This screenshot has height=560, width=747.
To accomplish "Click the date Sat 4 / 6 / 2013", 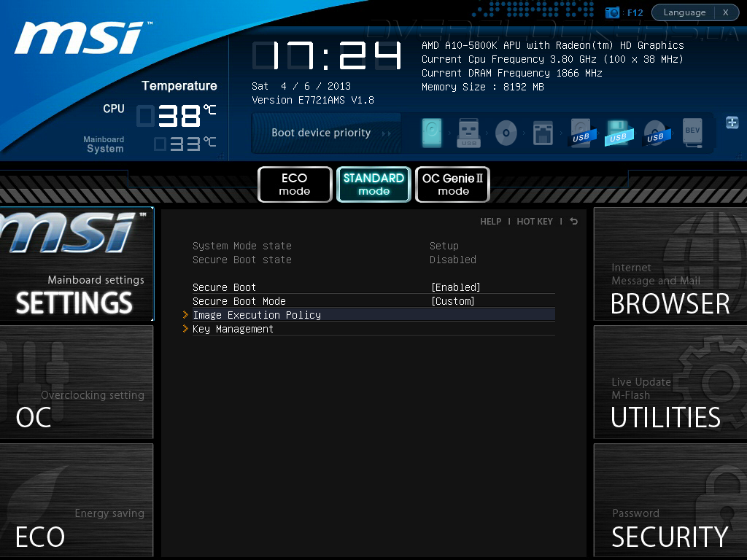I will click(x=301, y=86).
